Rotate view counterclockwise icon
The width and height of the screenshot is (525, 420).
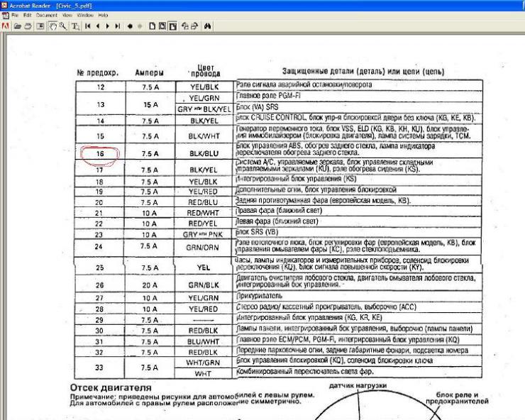pyautogui.click(x=185, y=26)
